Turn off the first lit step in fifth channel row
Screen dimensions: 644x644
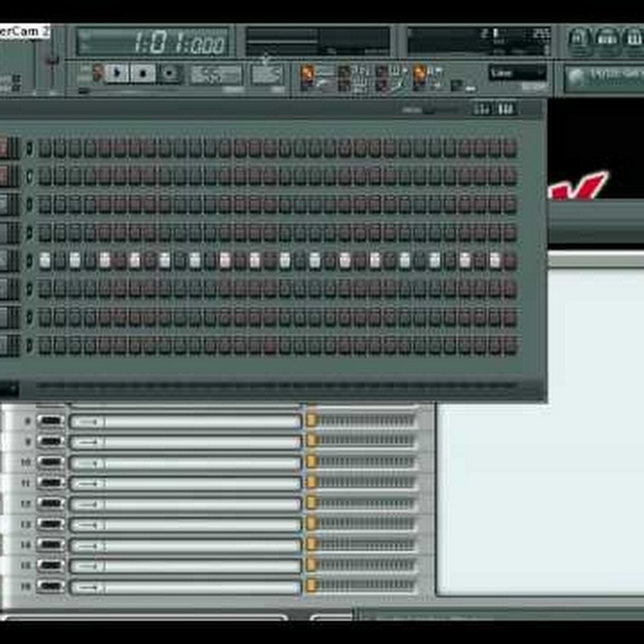pos(45,260)
